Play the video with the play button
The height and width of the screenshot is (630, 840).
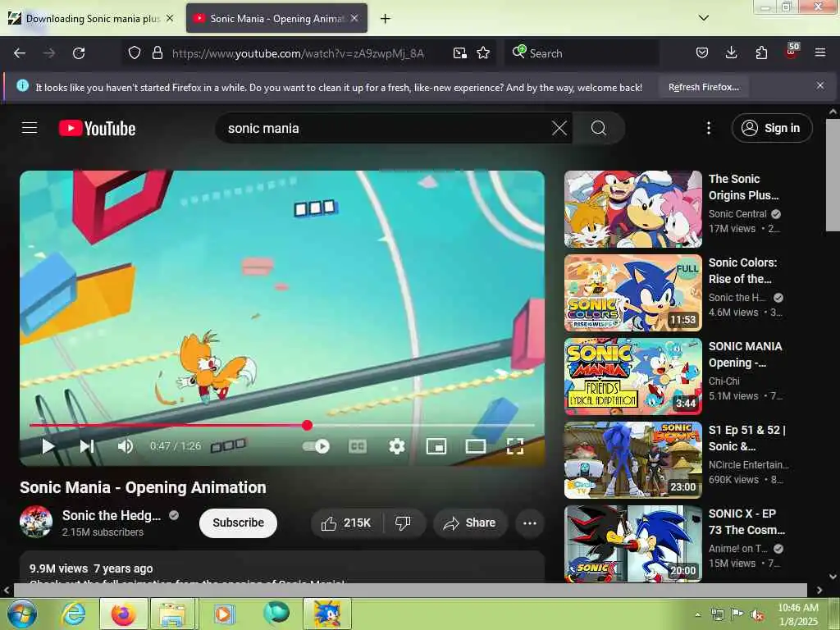coord(48,445)
